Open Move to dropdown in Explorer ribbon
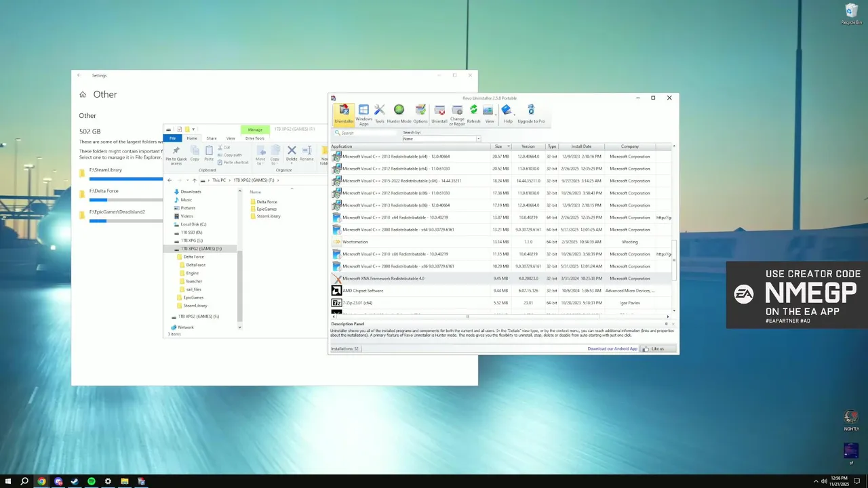The image size is (868, 488). 260,155
